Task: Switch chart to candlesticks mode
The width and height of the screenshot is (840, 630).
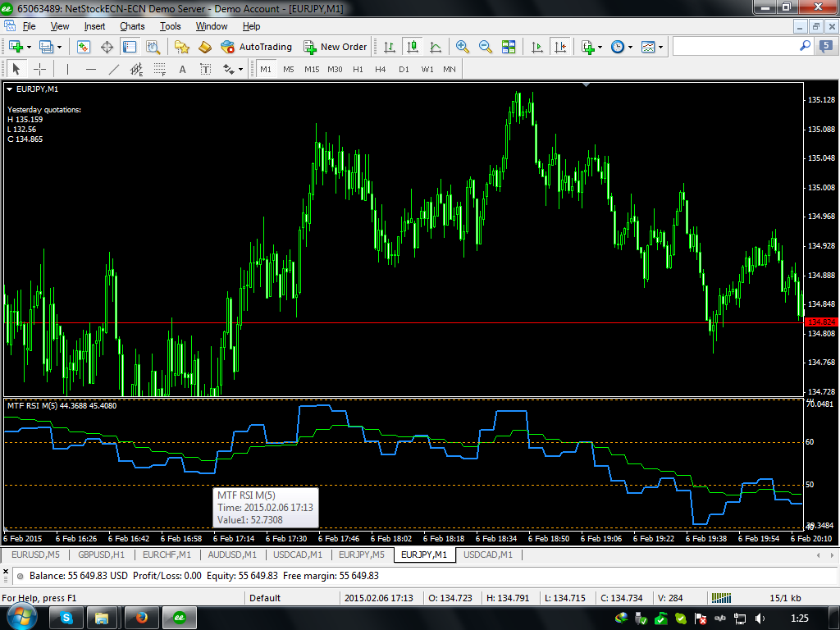Action: click(412, 47)
